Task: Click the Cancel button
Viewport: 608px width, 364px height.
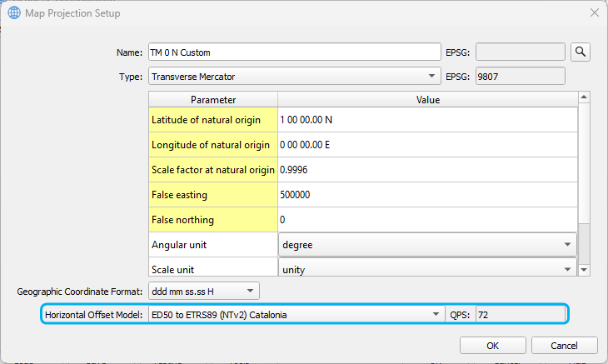Action: pos(566,345)
